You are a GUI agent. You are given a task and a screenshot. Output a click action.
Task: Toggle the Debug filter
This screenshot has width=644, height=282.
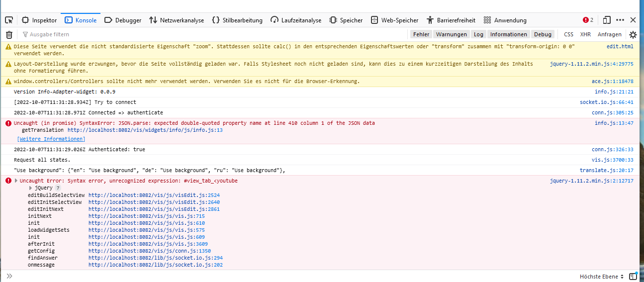[543, 34]
